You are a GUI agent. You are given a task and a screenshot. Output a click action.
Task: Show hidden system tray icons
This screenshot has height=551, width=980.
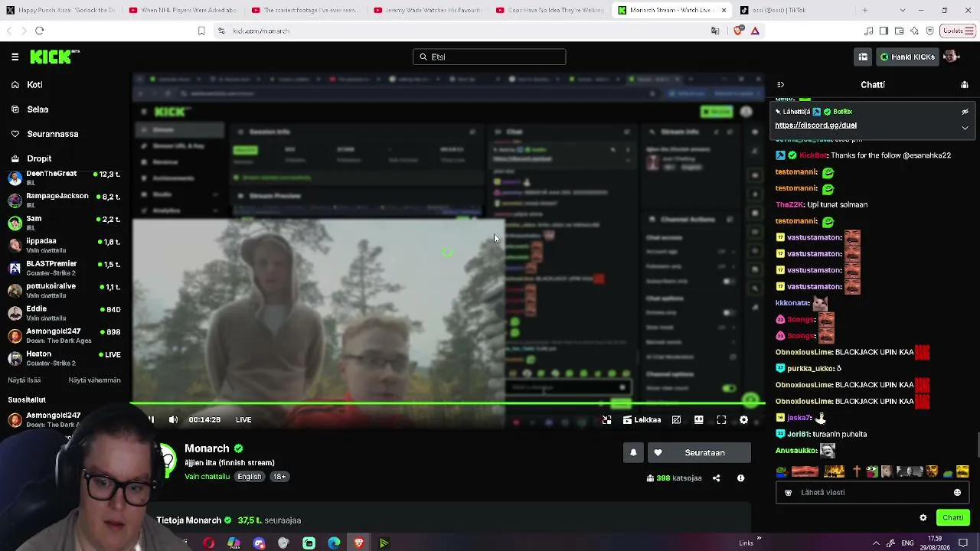876,543
